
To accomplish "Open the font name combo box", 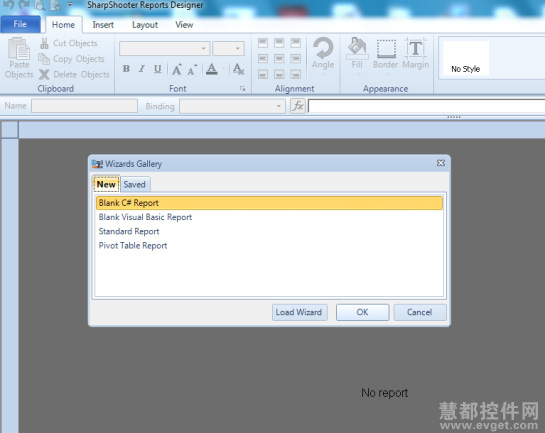I will 165,48.
